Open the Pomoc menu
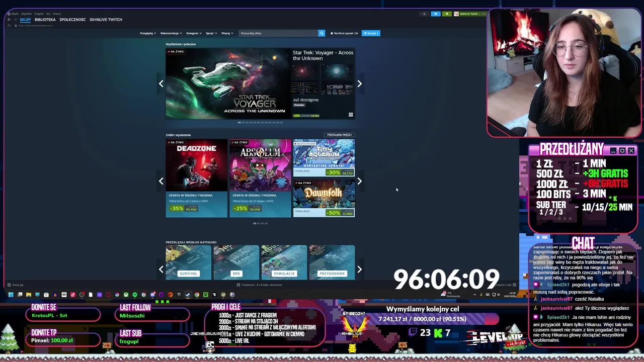The height and width of the screenshot is (362, 644). tap(57, 14)
